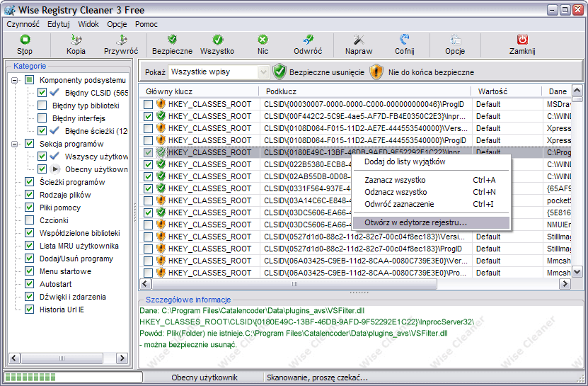588x386 pixels.
Task: Click the Kategorie panel horizontal scrollbar thumb
Action: (x=62, y=358)
